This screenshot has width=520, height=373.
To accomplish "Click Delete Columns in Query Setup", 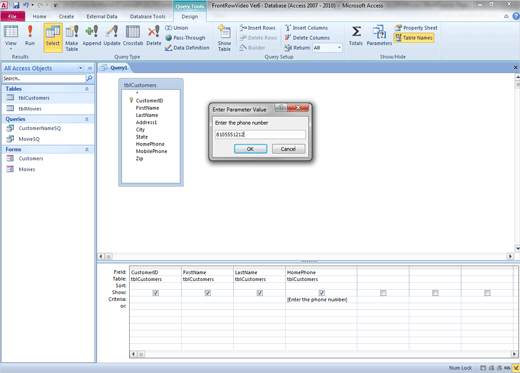I will [x=307, y=38].
